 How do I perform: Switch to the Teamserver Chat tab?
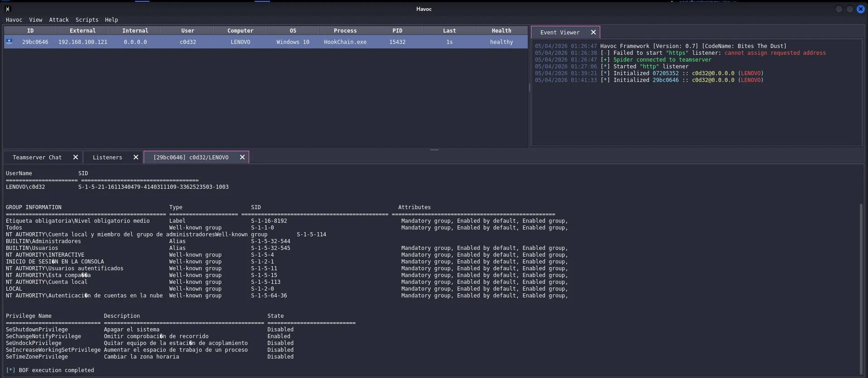[37, 158]
